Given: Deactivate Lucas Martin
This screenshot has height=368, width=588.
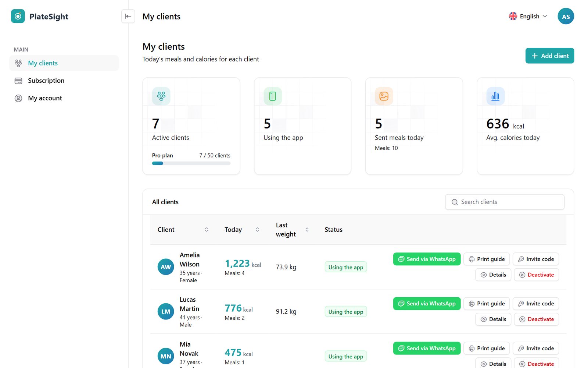Looking at the screenshot, I should [x=536, y=319].
